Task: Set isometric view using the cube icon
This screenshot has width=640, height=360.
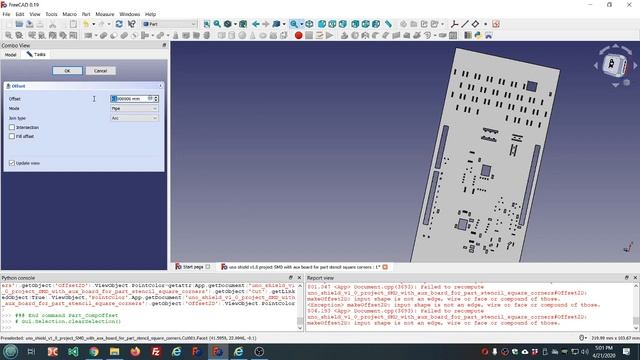Action: click(309, 24)
